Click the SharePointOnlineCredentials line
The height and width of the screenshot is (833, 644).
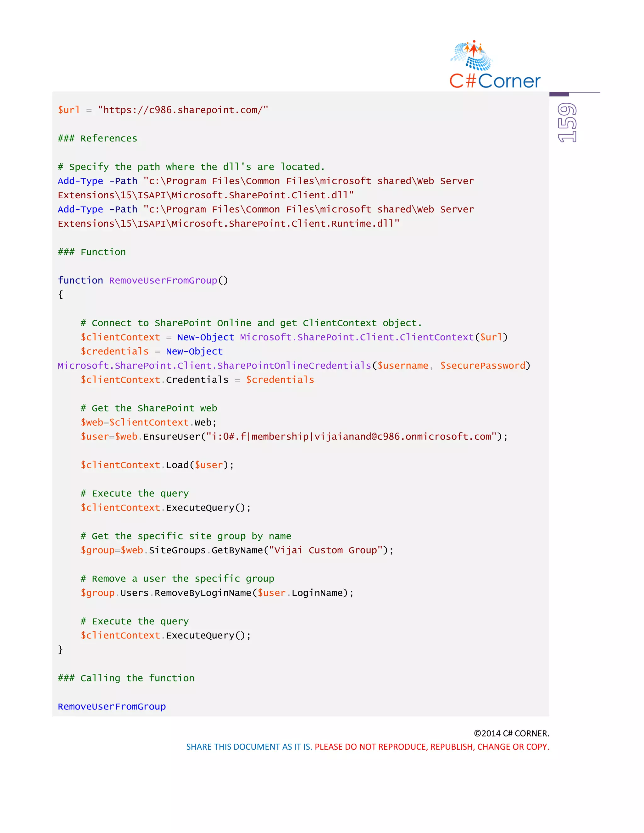(x=294, y=365)
